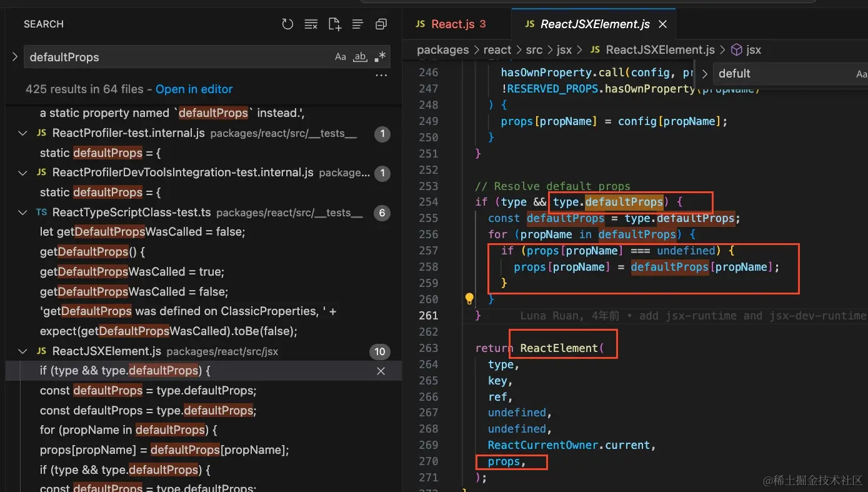Expand the replace field in Search panel
This screenshot has height=492, width=868.
click(14, 57)
